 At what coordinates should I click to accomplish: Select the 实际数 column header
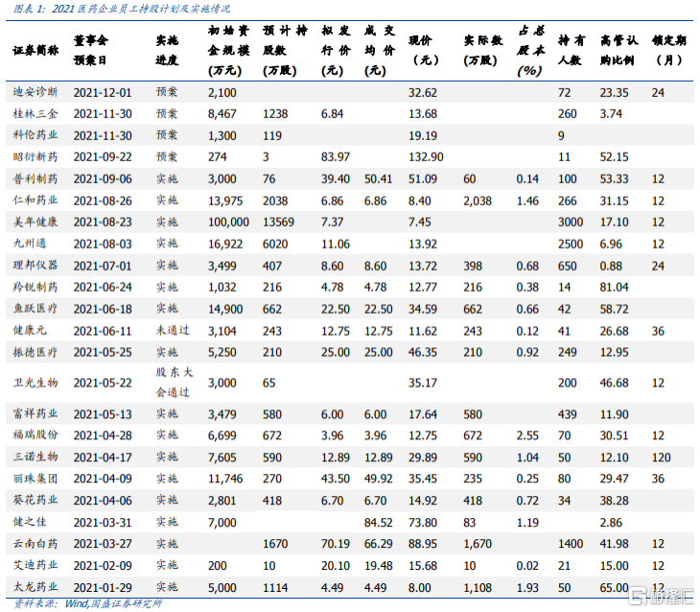point(483,50)
